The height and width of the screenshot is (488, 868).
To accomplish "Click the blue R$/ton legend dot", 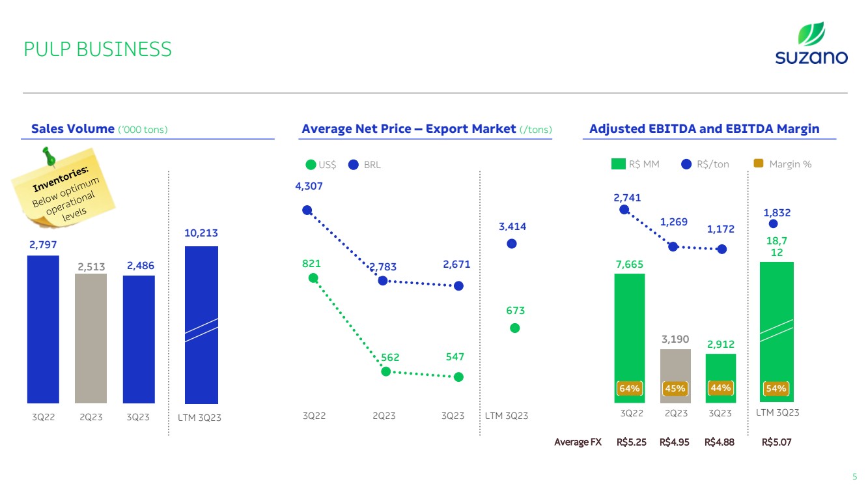I will (x=686, y=164).
